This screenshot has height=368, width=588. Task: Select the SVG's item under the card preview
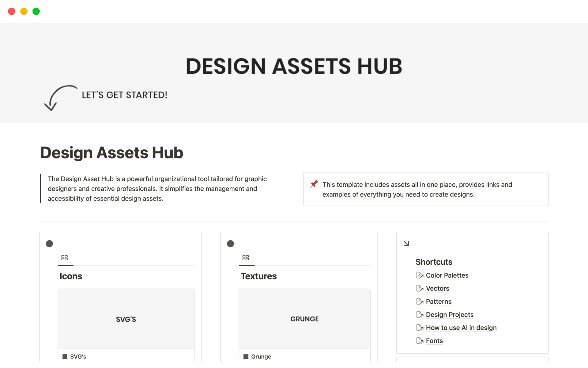tap(78, 356)
